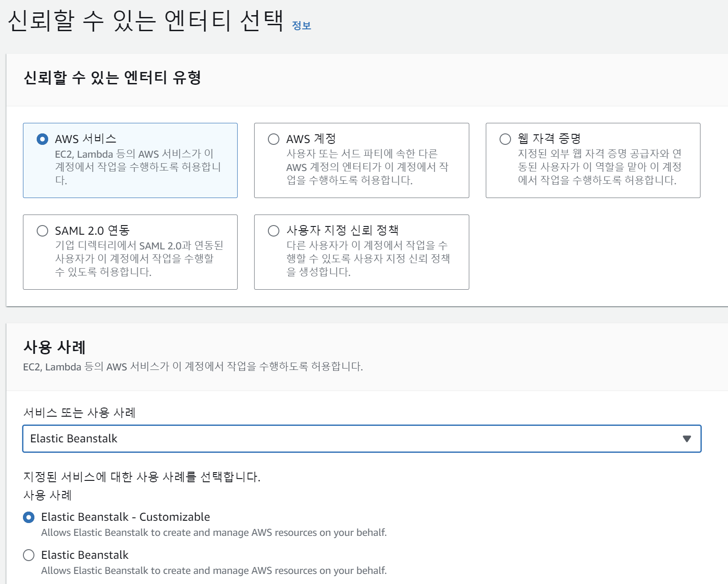Select the AWS 계정 radio button
The image size is (728, 584).
273,139
